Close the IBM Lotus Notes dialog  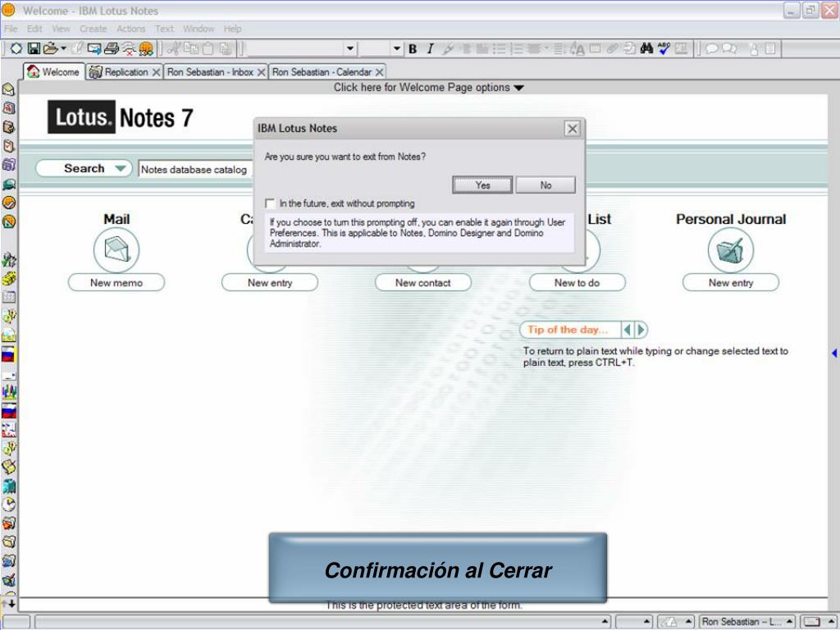click(572, 129)
